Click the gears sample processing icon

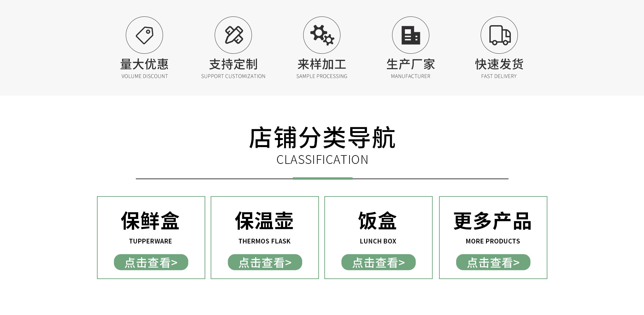[322, 35]
